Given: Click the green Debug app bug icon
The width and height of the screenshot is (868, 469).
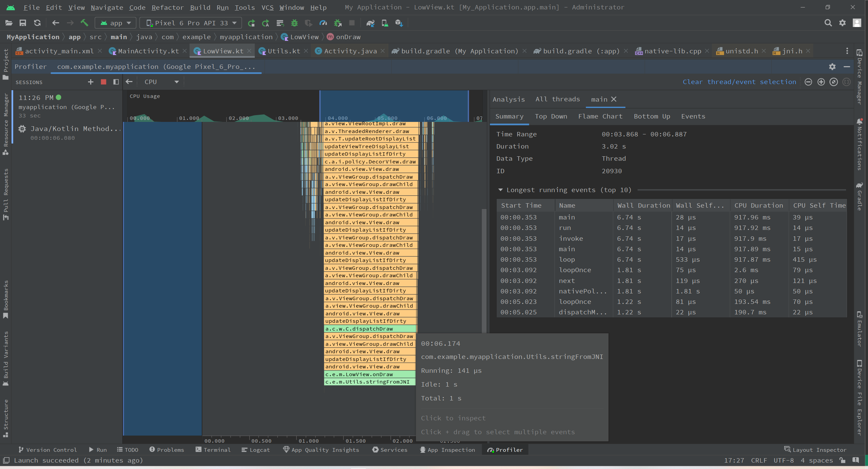Looking at the screenshot, I should tap(294, 23).
